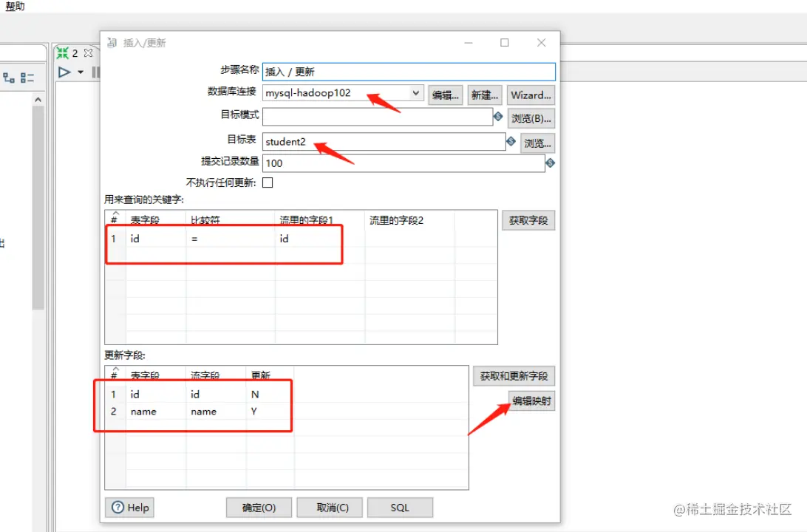Click the 编辑映射 button
This screenshot has width=807, height=532.
click(x=531, y=400)
